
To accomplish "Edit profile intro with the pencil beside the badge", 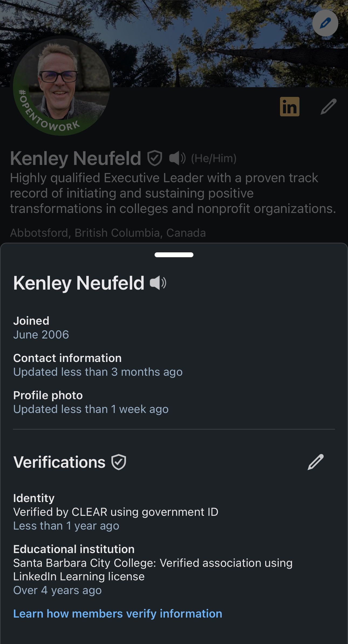I will point(328,107).
